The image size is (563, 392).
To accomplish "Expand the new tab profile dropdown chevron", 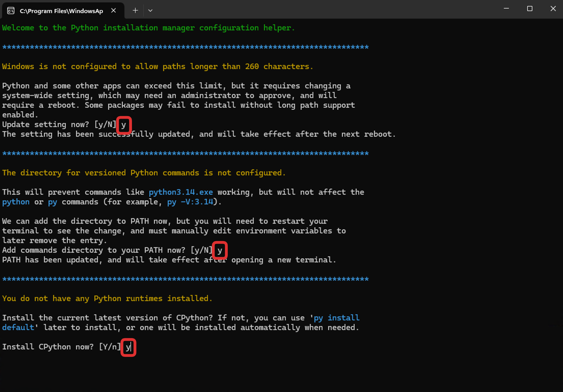I will pyautogui.click(x=150, y=10).
